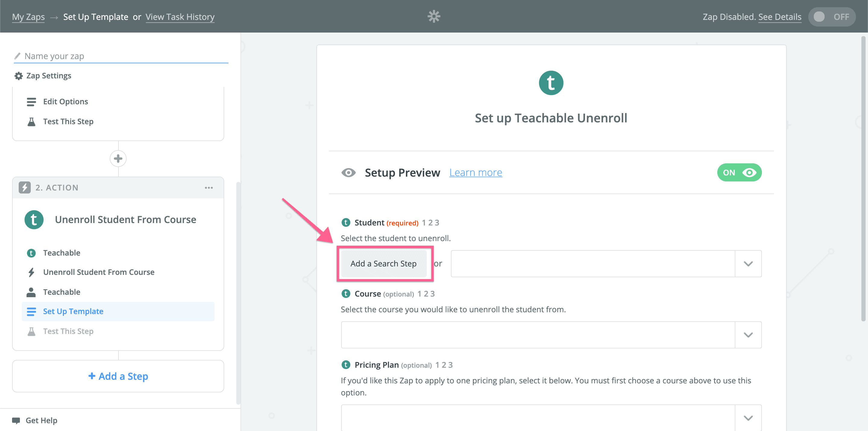Screen dimensions: 868x431
Task: Click the large Teachable logo above heading
Action: click(551, 83)
